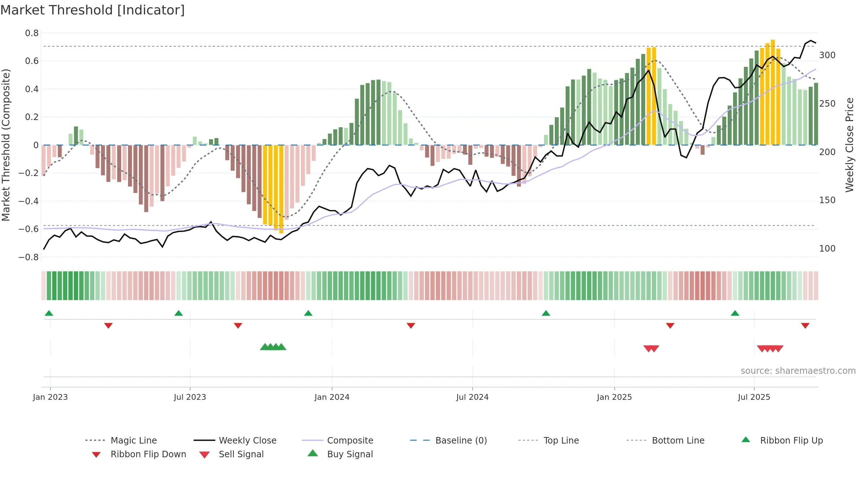Click the ribbon flip up marker before Jan 2024

[x=308, y=313]
